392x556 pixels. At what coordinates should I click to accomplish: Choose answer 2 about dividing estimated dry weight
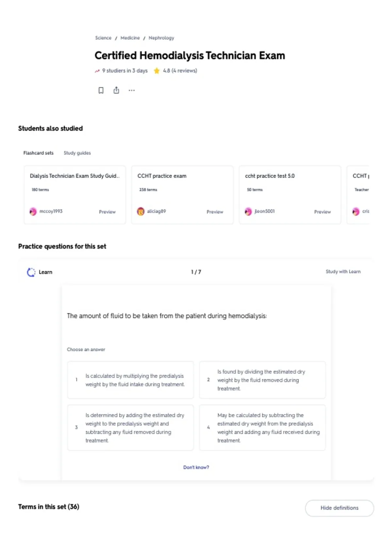tap(263, 380)
